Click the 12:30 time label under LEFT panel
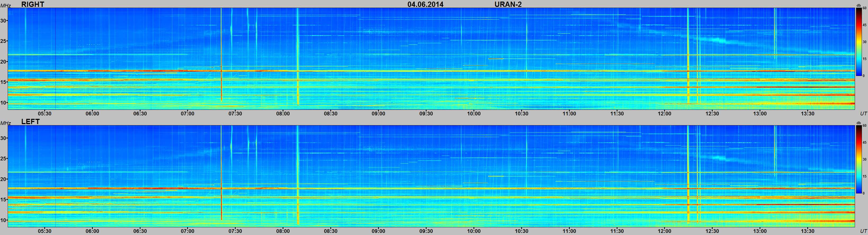Screen dimensions: 868x235 [x=712, y=231]
